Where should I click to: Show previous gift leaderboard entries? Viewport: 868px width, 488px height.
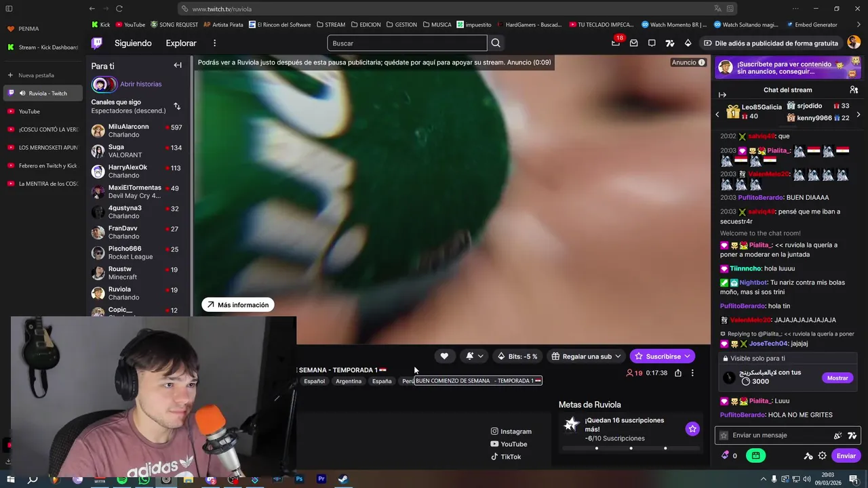pyautogui.click(x=717, y=115)
